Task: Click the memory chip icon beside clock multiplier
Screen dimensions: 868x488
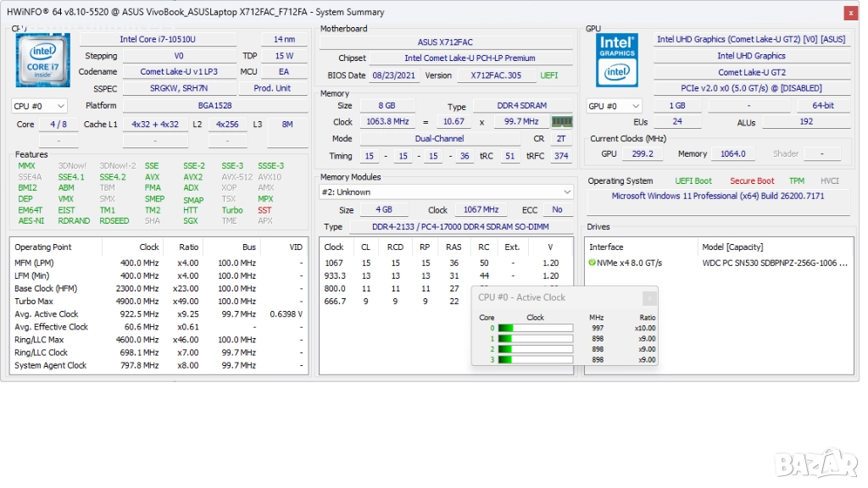Action: click(562, 122)
